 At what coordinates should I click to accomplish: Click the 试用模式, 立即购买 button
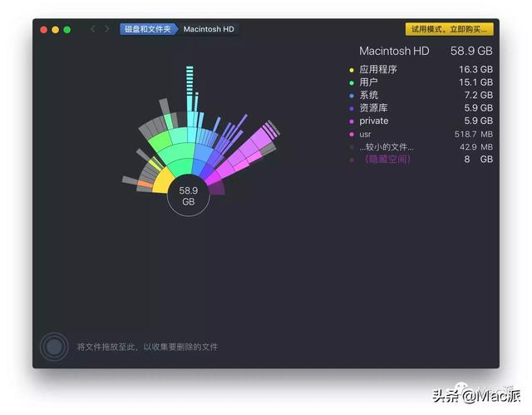pos(449,29)
